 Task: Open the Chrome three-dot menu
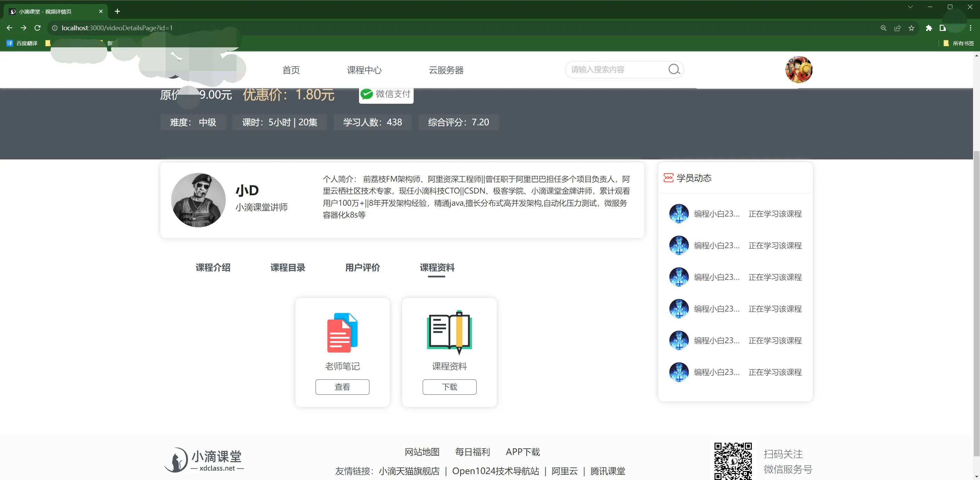pyautogui.click(x=971, y=28)
